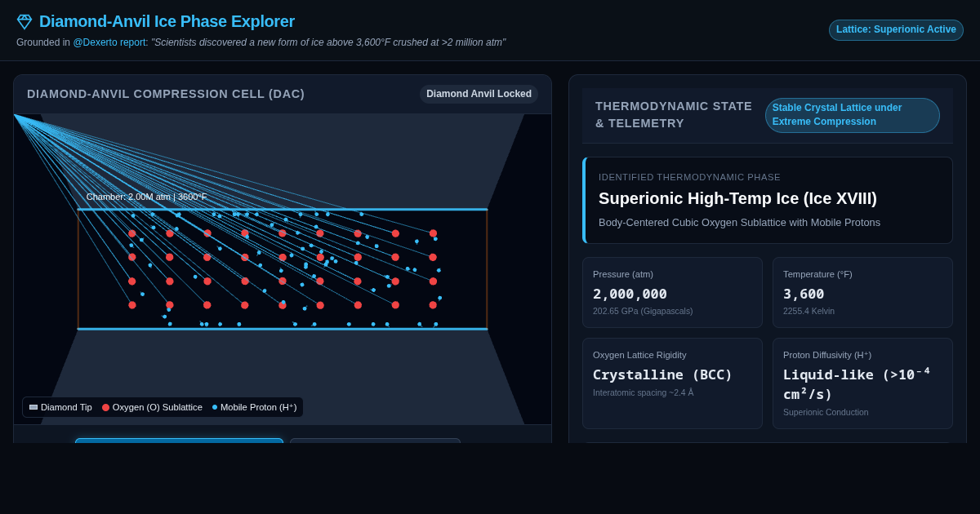The width and height of the screenshot is (980, 514).
Task: Click the 'Chamber: 2.00M atm | 3600°F' label
Action: 147,197
